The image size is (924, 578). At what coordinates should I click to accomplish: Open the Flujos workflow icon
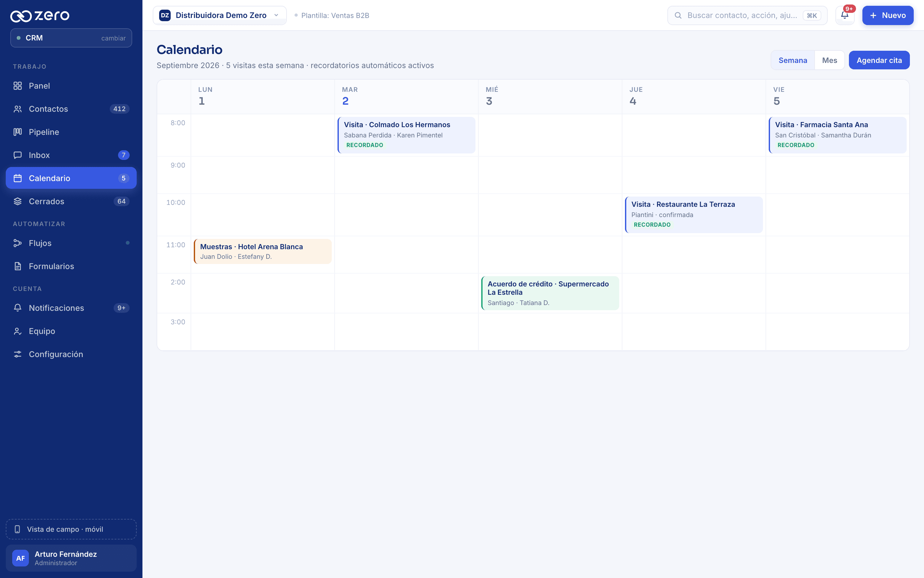tap(18, 243)
